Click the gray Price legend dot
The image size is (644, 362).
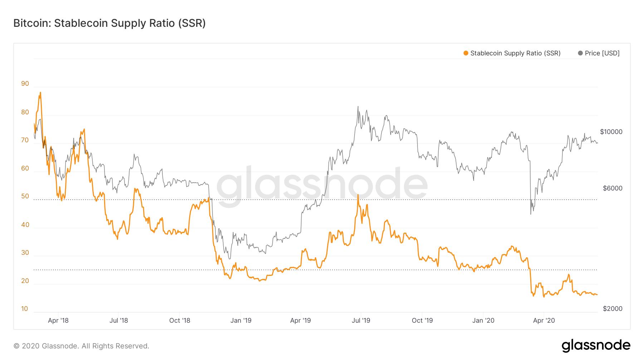[580, 53]
